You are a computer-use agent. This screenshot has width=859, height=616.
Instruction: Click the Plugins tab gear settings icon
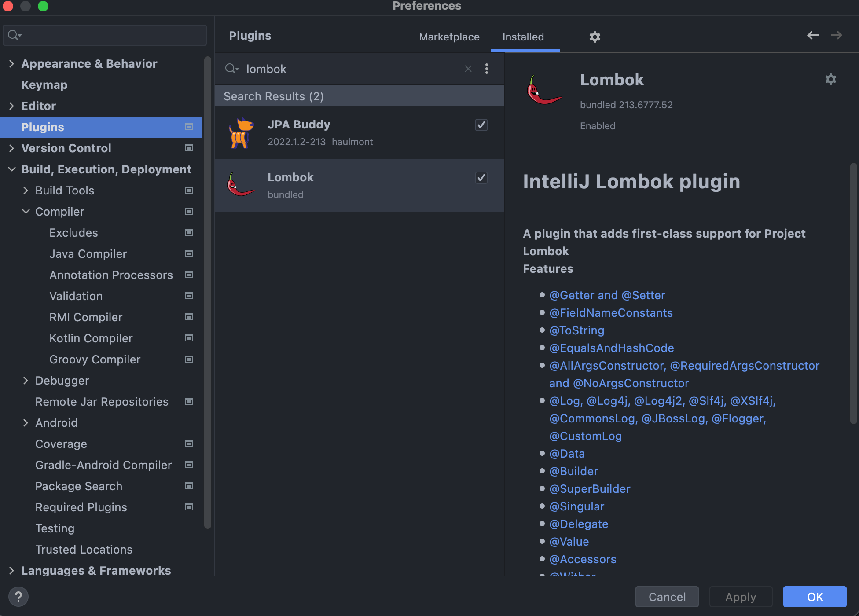pyautogui.click(x=595, y=37)
